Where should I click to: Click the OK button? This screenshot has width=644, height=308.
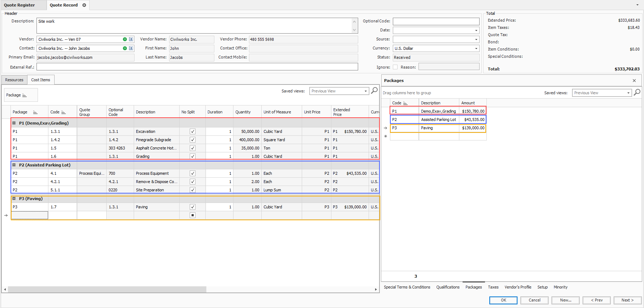tap(503, 300)
